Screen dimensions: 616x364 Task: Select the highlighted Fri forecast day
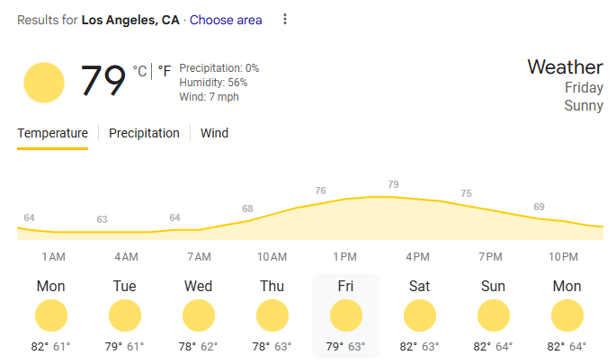coord(345,315)
